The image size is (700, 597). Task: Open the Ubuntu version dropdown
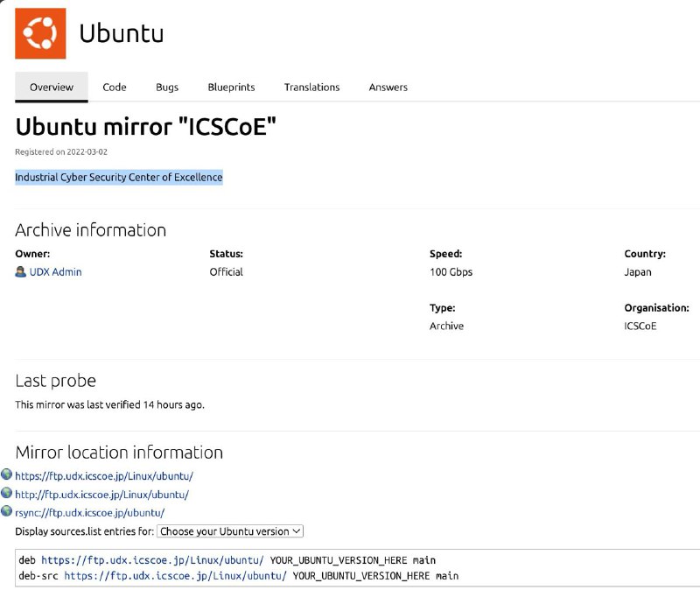[x=230, y=531]
